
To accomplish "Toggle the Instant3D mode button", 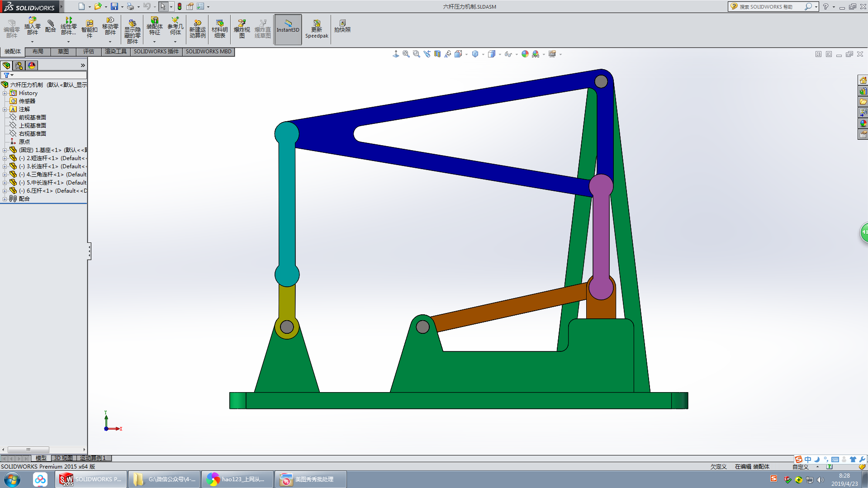I will 288,29.
